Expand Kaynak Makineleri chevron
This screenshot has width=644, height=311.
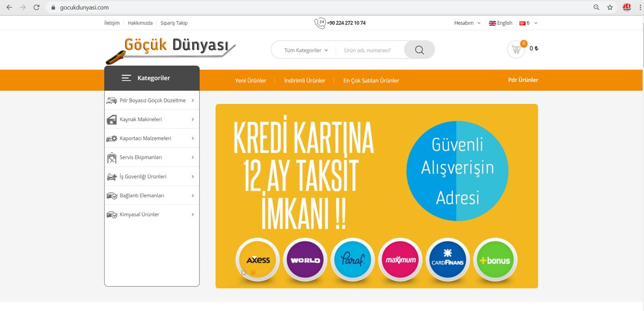(x=193, y=120)
